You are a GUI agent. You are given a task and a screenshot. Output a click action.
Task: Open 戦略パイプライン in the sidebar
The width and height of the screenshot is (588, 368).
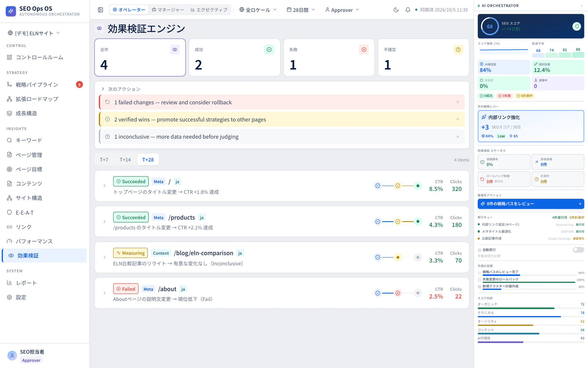click(44, 85)
